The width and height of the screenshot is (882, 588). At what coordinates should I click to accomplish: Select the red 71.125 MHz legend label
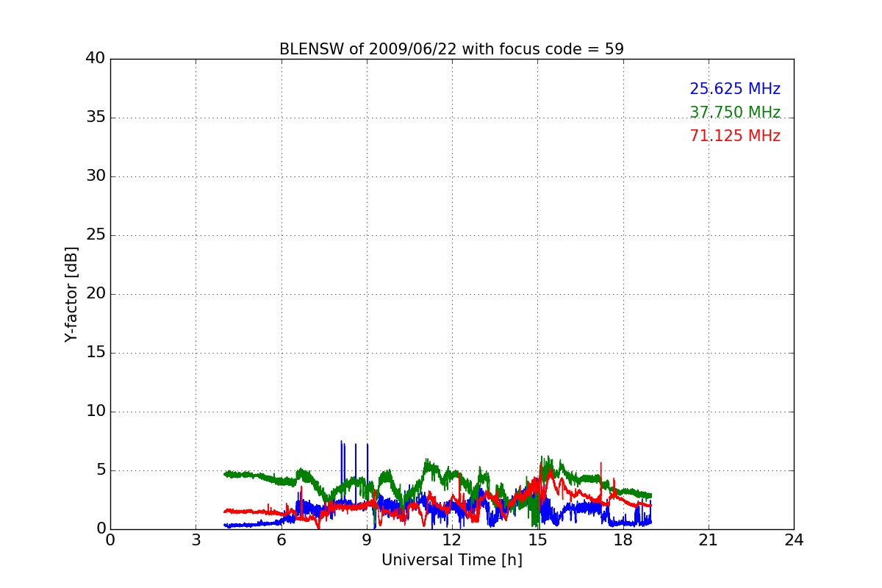pos(735,136)
